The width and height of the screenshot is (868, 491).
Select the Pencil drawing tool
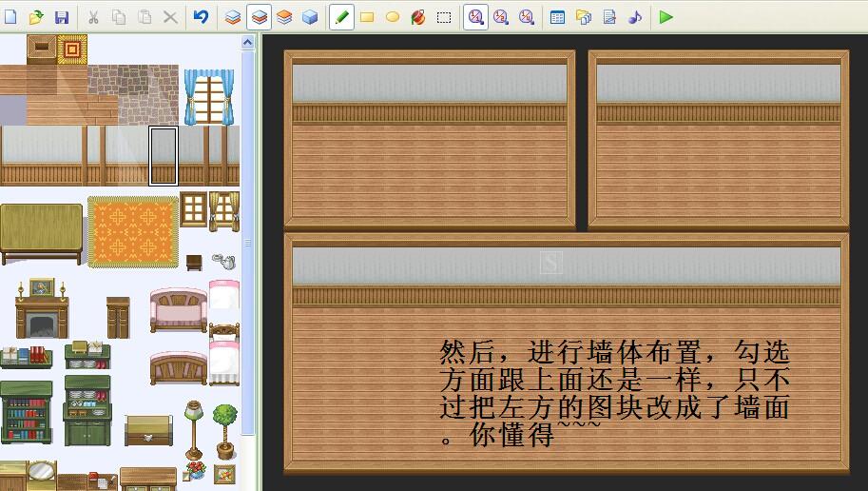(x=341, y=17)
